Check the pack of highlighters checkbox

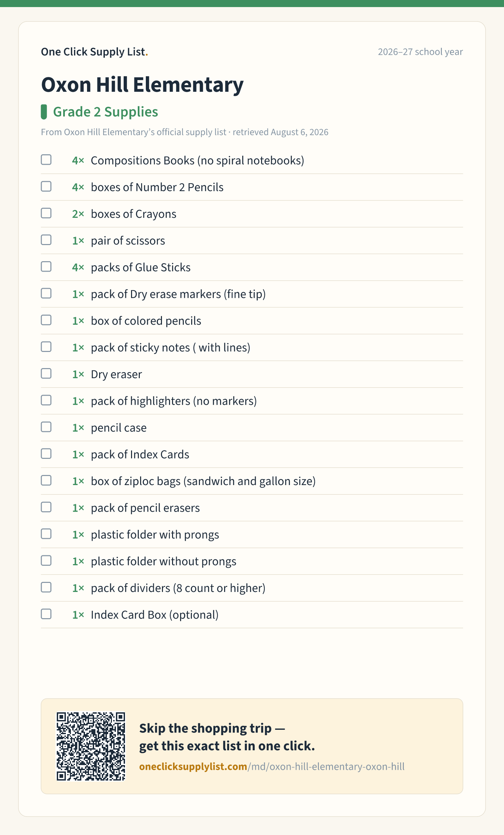(46, 401)
